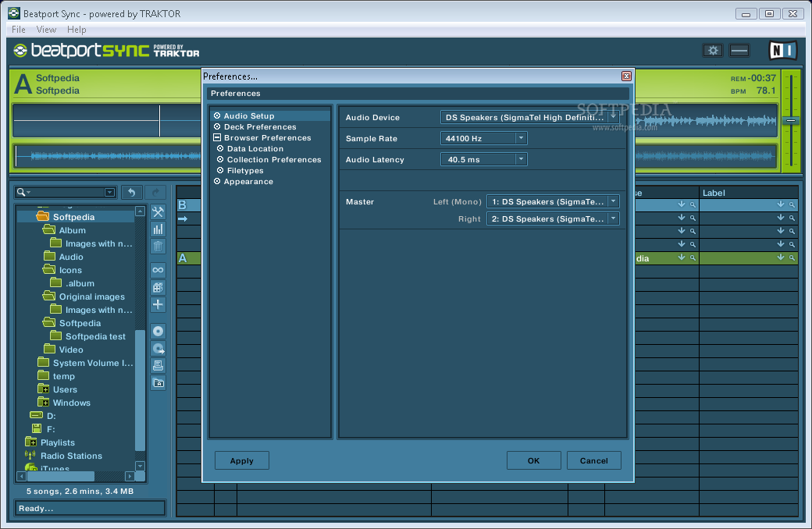Image resolution: width=812 pixels, height=529 pixels.
Task: Click the layout bar icon next to the gear
Action: (x=739, y=50)
